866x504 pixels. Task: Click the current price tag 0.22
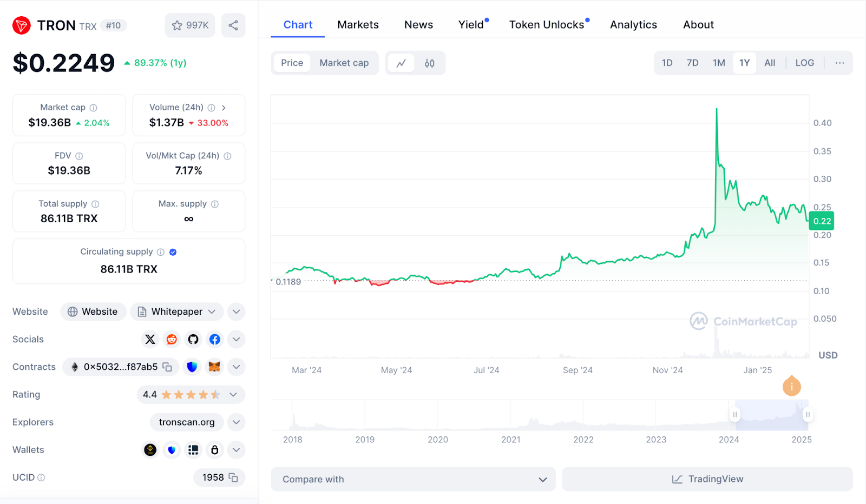822,221
